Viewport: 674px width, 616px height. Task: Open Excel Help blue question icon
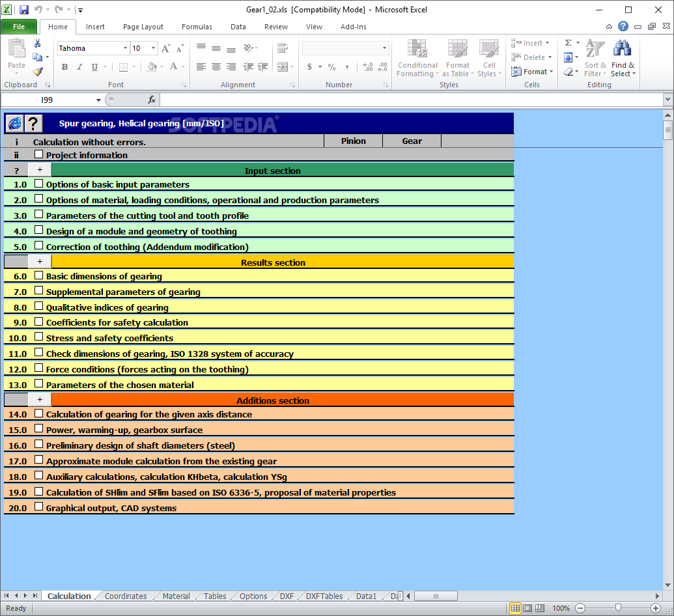(623, 26)
